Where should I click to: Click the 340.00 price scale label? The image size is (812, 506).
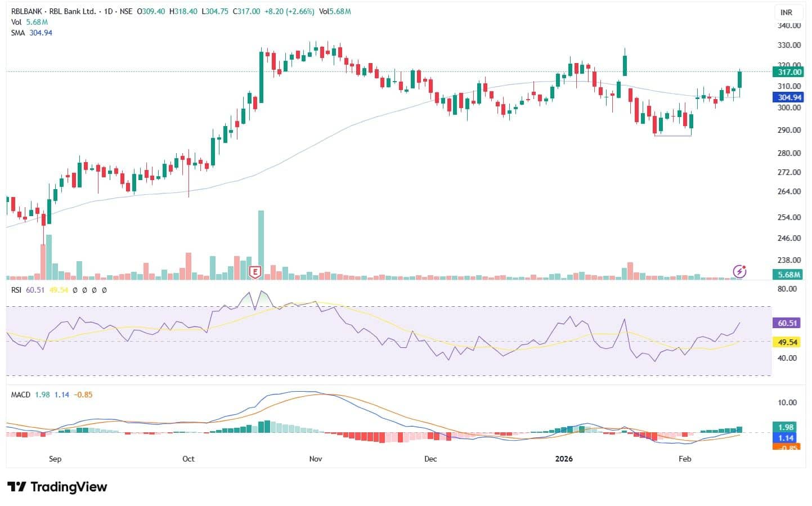pyautogui.click(x=789, y=25)
